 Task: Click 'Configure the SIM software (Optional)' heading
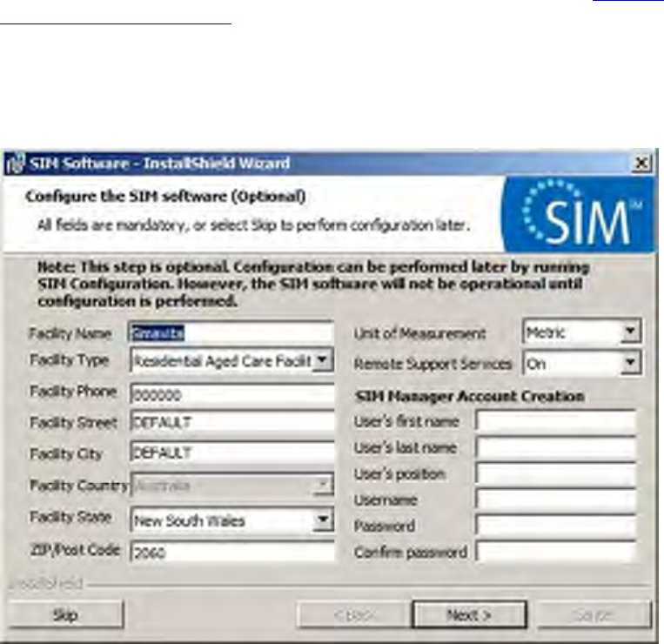[165, 197]
